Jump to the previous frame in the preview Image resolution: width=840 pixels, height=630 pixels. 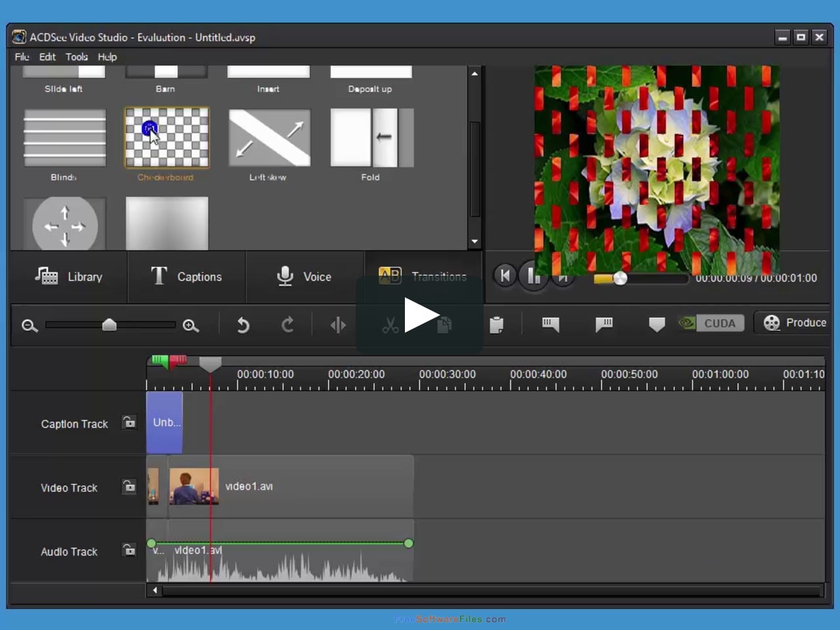click(x=505, y=275)
